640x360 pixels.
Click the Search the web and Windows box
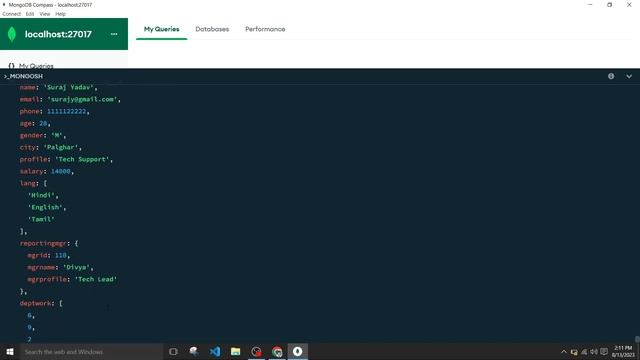91,351
